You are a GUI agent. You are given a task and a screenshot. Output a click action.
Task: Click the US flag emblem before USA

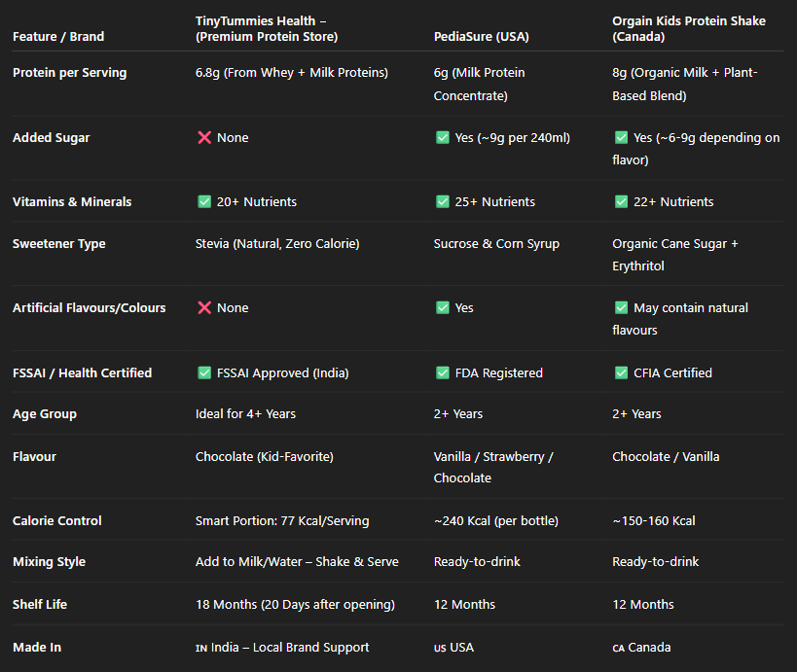click(440, 648)
